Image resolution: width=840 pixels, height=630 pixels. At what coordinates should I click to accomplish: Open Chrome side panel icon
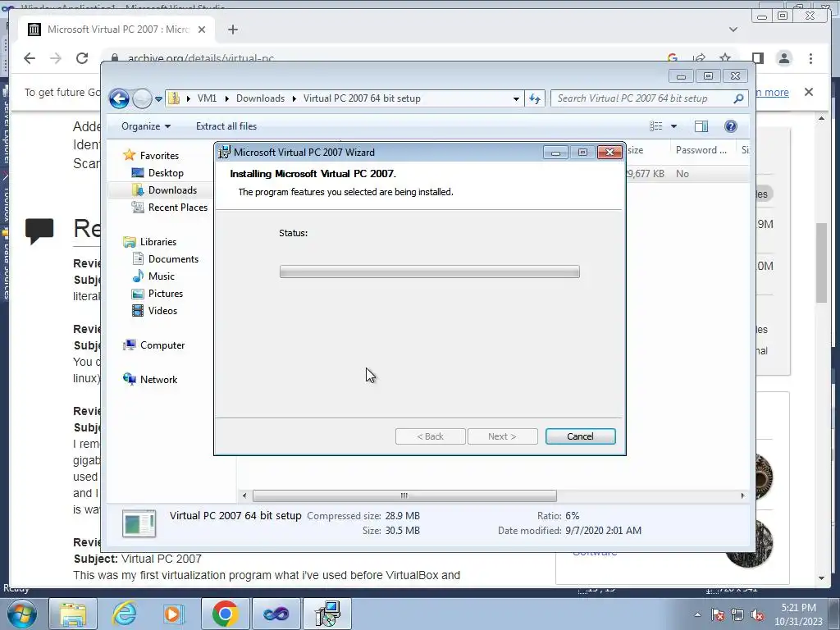click(757, 58)
